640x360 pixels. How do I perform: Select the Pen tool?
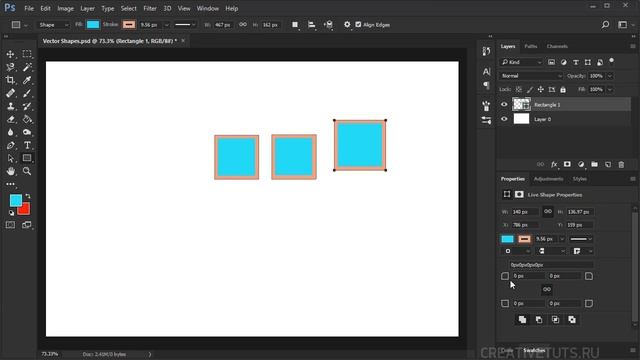coord(10,145)
